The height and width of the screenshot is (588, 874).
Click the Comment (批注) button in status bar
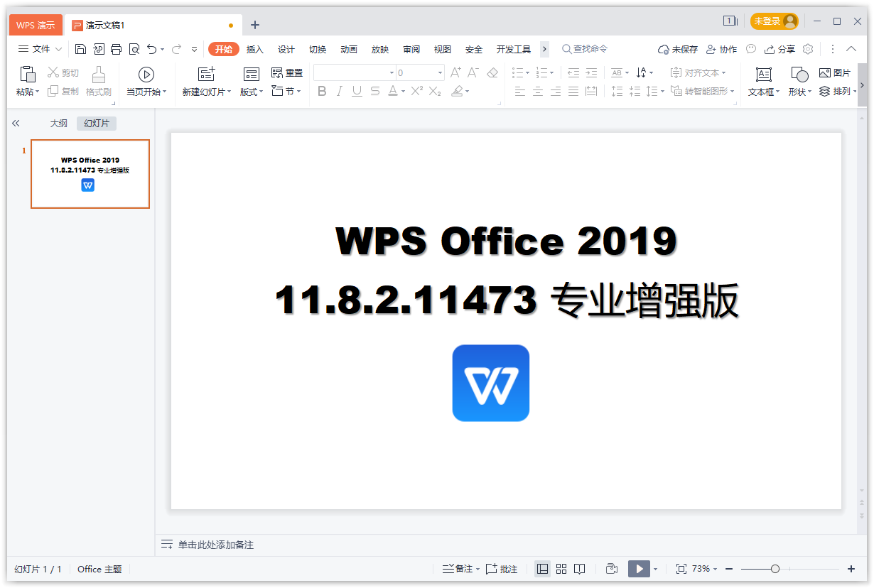pyautogui.click(x=503, y=569)
